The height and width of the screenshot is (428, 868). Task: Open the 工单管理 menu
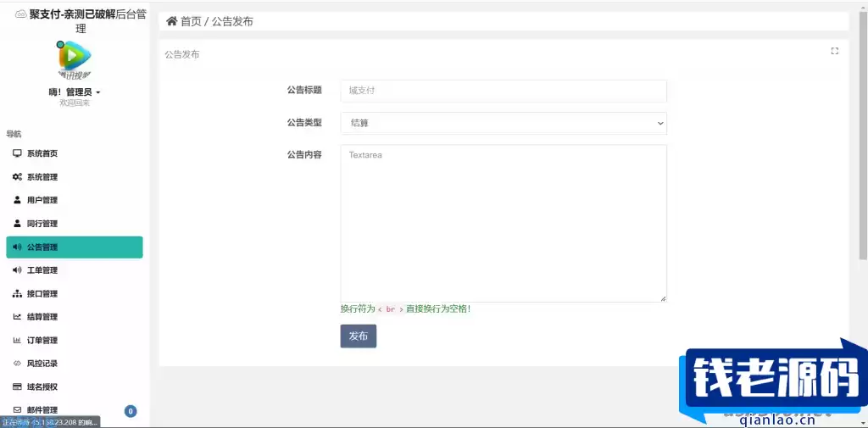coord(75,270)
